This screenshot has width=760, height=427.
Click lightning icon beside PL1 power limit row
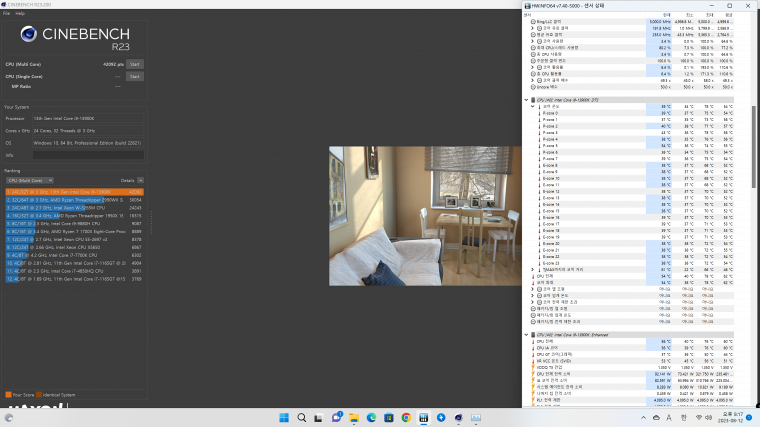[x=533, y=400]
